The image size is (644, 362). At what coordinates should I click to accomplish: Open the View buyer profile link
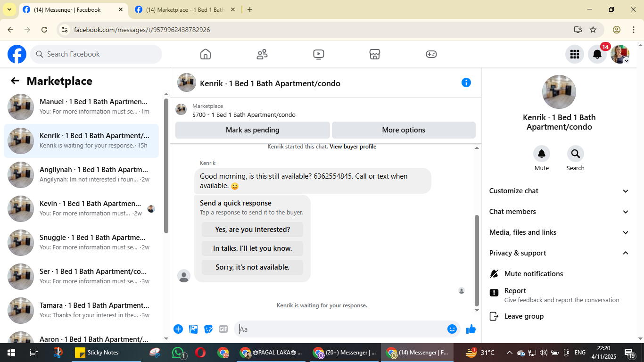point(353,147)
